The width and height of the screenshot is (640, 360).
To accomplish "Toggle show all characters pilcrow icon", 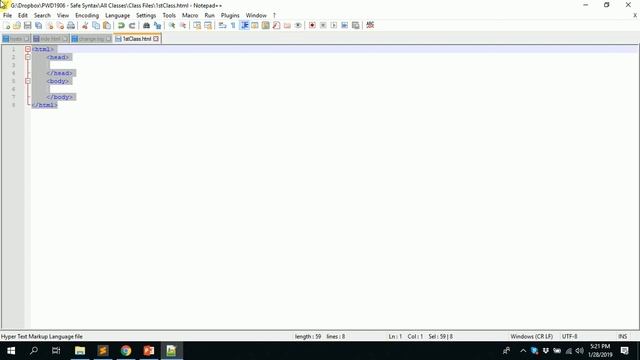I will click(233, 25).
